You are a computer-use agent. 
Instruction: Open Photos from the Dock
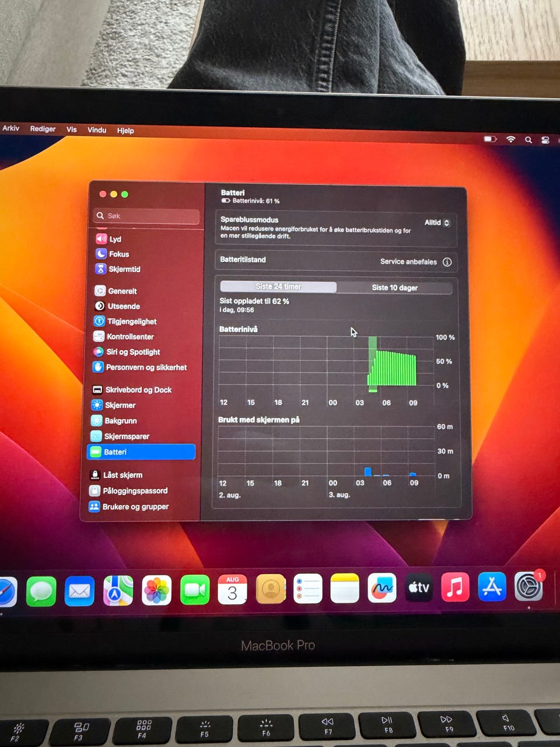(156, 590)
